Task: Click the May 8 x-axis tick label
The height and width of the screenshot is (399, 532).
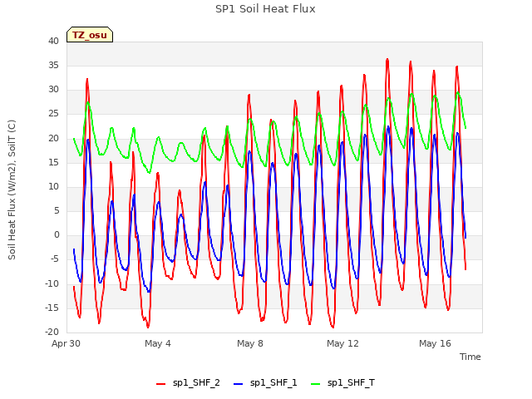Action: click(250, 343)
